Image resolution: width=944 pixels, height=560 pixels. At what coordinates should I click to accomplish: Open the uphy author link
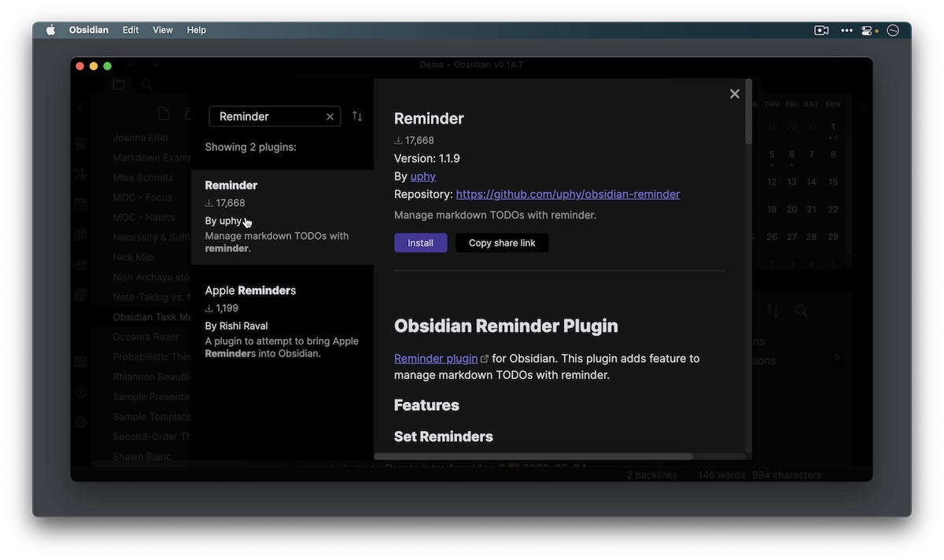(423, 176)
